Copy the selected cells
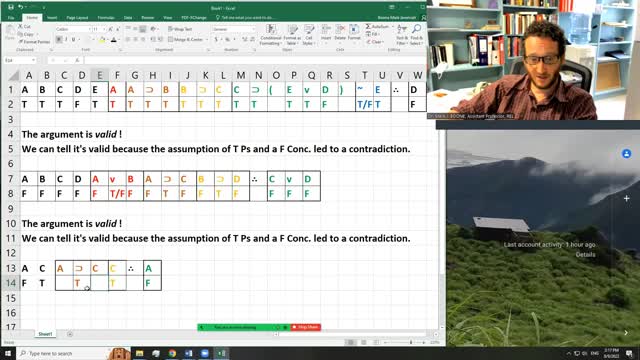Viewport: 640px width, 360px height. 26,34
